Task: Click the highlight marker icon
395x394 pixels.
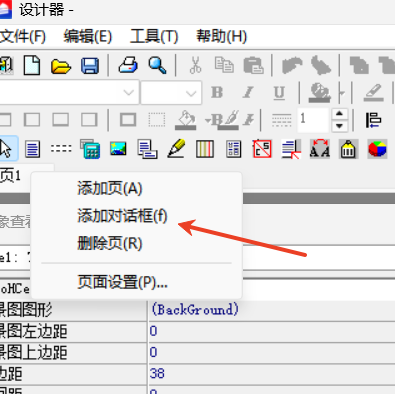Action: coord(373,92)
